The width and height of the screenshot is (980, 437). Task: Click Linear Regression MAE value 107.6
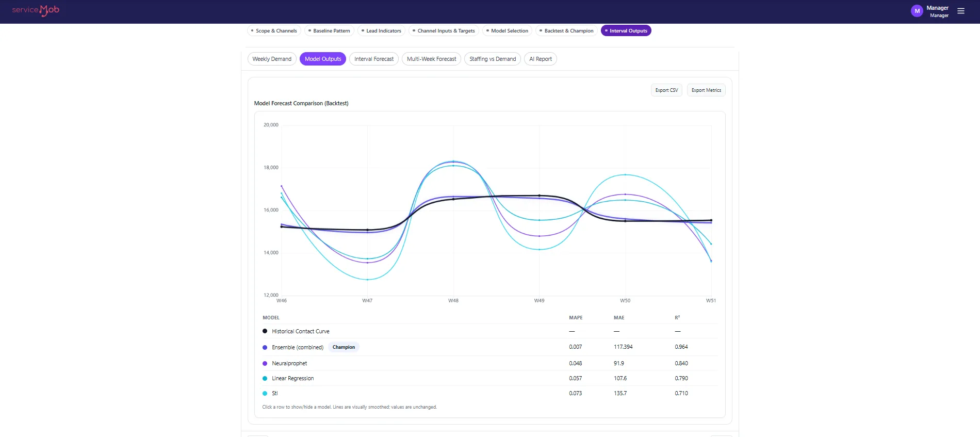tap(620, 378)
